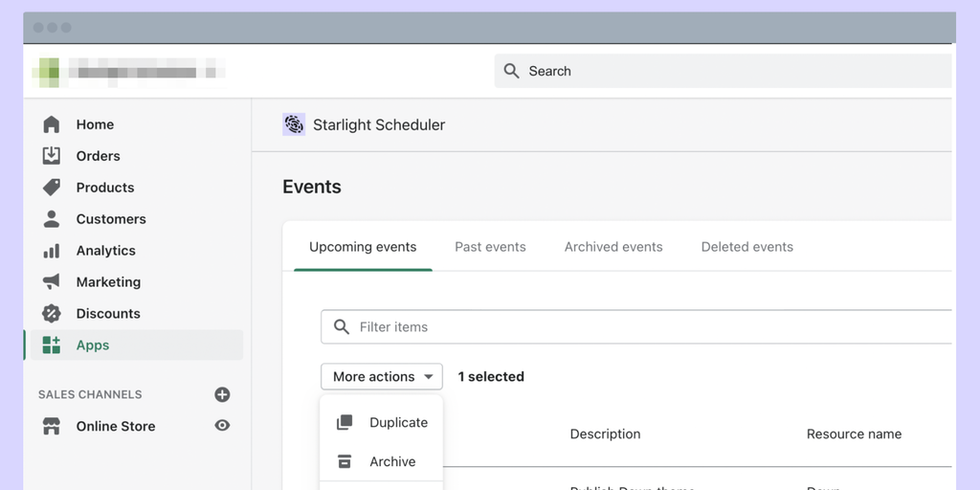Open the Archived events tab
980x490 pixels.
pos(613,247)
